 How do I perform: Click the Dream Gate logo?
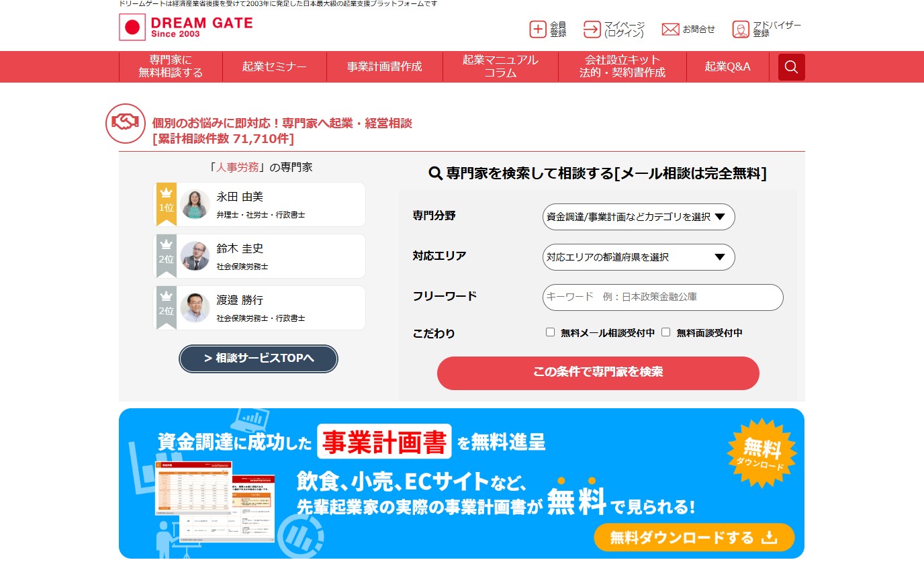tap(186, 27)
